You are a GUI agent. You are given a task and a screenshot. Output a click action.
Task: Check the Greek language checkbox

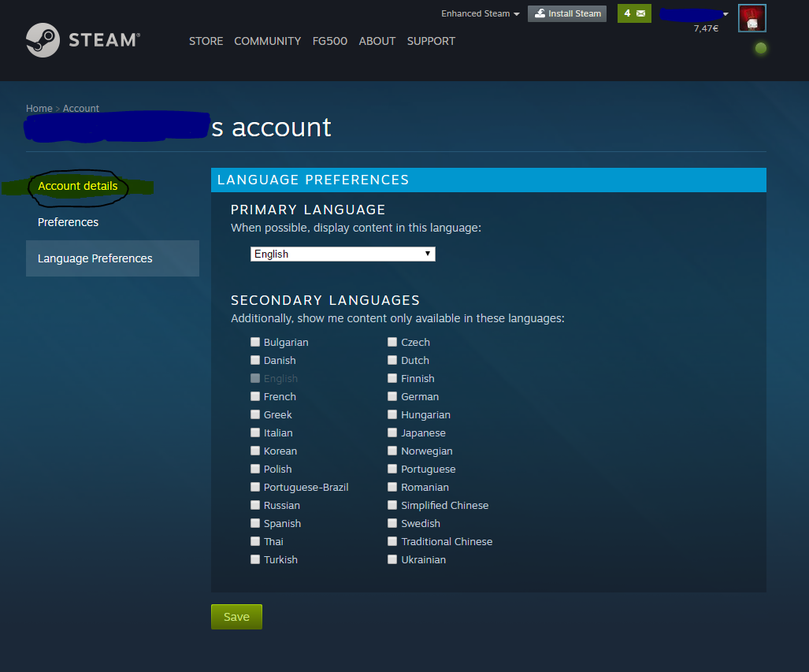click(255, 414)
